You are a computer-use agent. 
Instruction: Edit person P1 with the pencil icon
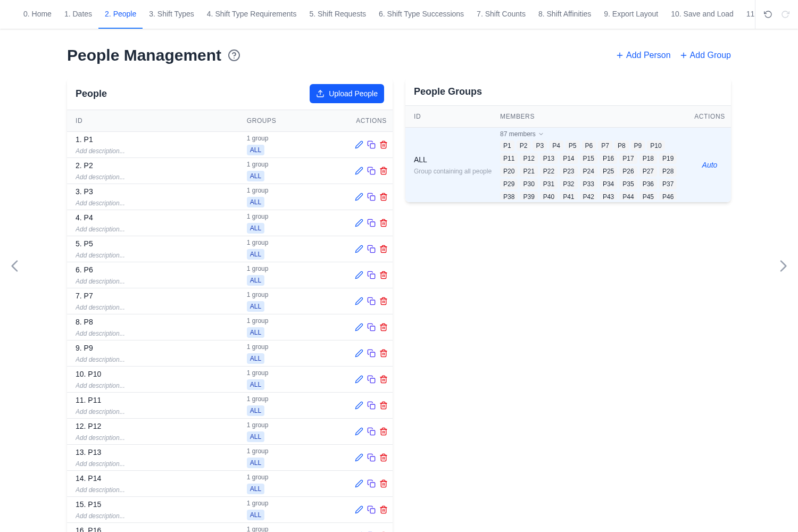pos(359,145)
